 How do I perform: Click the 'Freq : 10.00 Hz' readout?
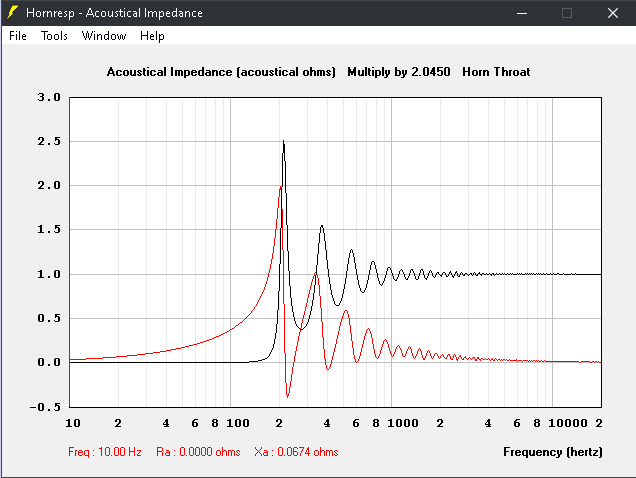(x=105, y=452)
